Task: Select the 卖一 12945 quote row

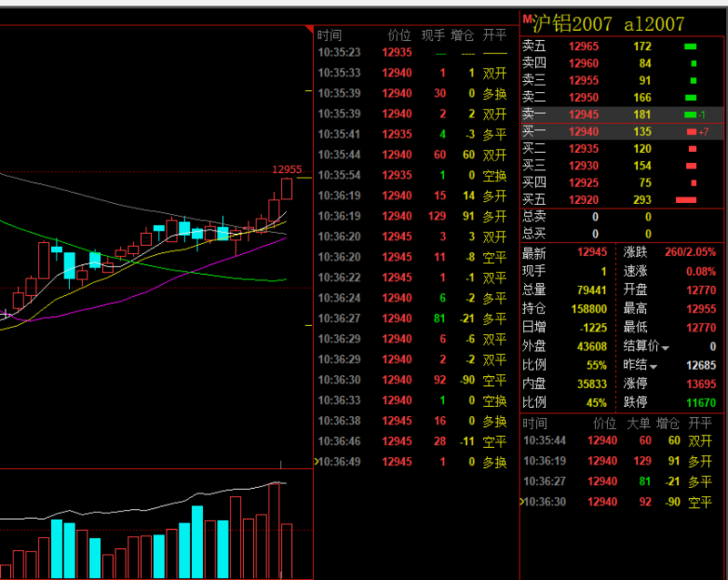Action: [x=622, y=115]
